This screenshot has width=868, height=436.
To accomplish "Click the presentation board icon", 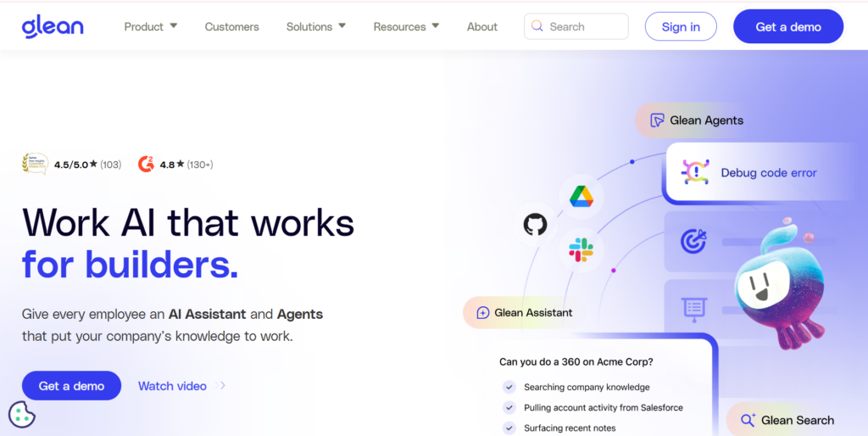I will 693,310.
